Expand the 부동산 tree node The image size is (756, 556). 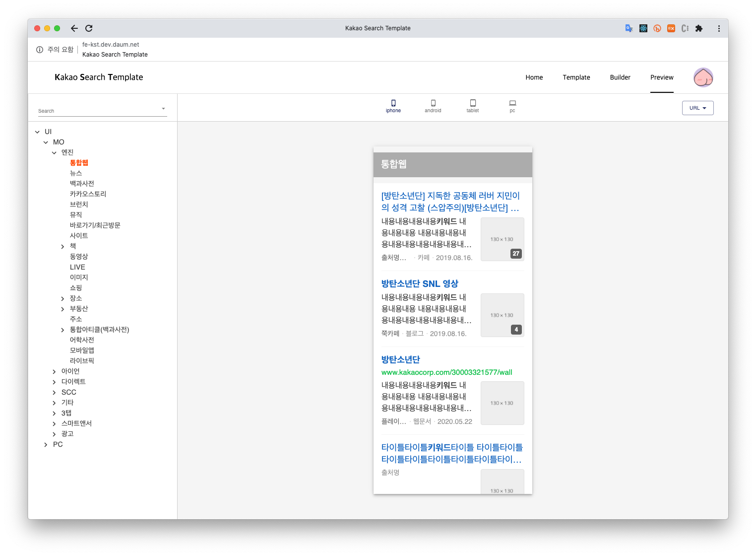(63, 309)
